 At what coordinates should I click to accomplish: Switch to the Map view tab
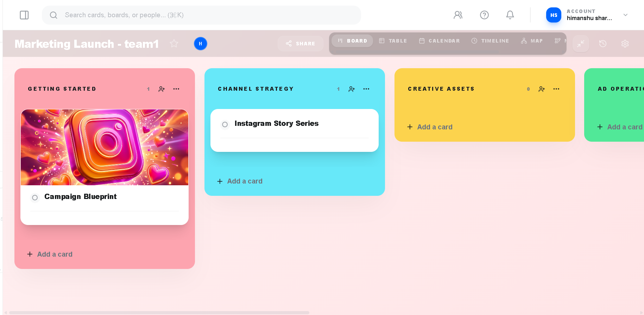click(x=532, y=41)
